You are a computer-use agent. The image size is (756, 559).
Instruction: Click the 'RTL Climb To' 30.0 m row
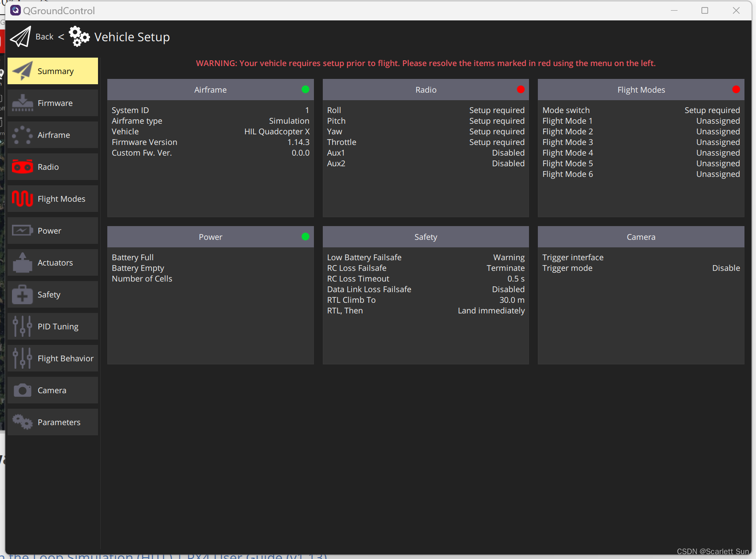pos(426,300)
